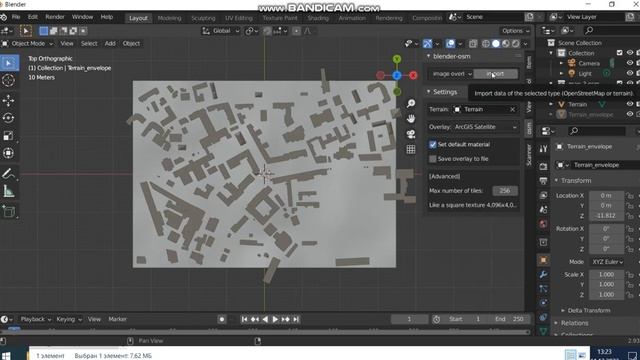Activate the Transform tool

point(9,153)
